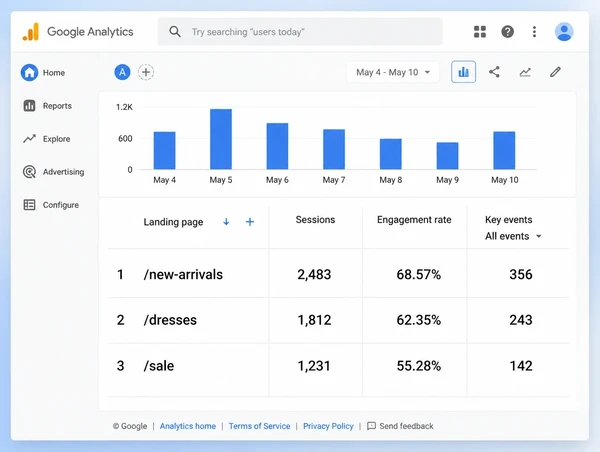Viewport: 600px width, 452px height.
Task: Click the 1.2K axis label
Action: pyautogui.click(x=124, y=107)
